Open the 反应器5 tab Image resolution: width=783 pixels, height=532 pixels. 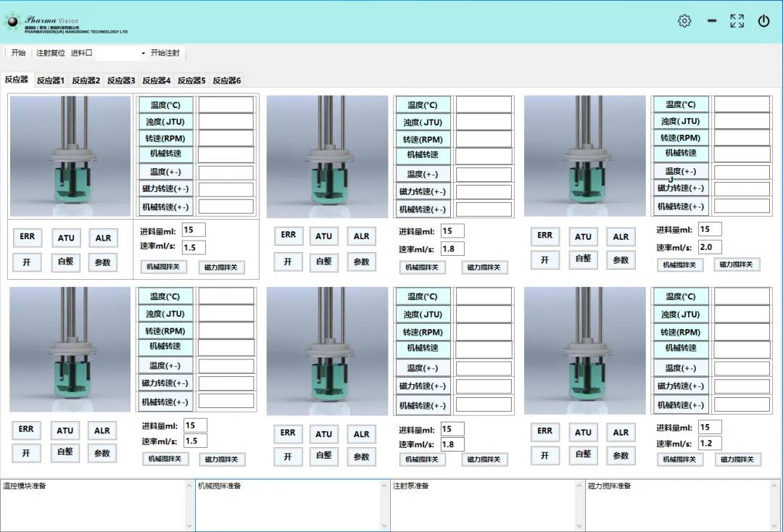(x=191, y=80)
